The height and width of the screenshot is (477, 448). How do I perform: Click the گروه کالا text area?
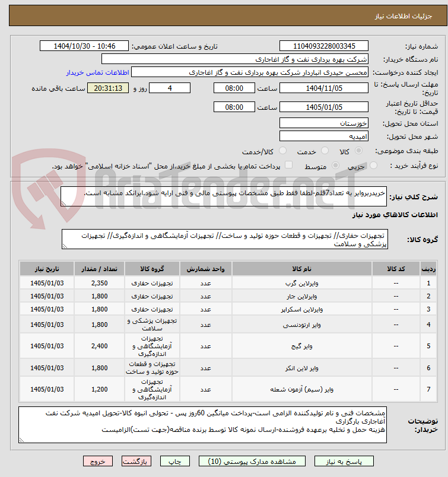225,239
